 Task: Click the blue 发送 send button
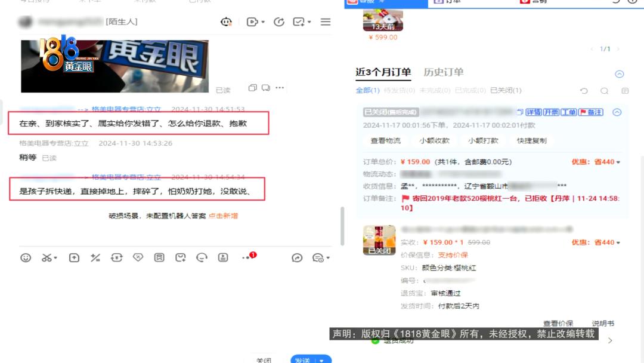[x=303, y=359]
